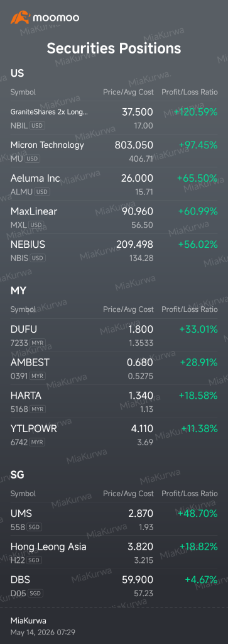The width and height of the screenshot is (228, 644).
Task: Click UMS profit percentage +48.70%
Action: 198,513
